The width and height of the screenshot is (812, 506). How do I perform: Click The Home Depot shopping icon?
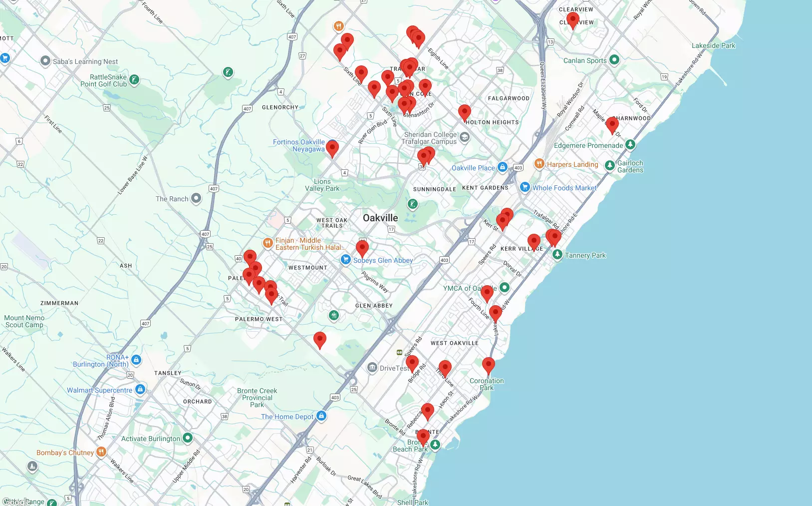321,416
